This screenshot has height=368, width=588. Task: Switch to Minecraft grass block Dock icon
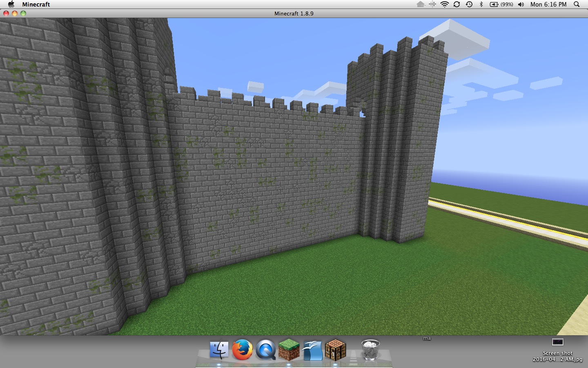[x=289, y=350]
